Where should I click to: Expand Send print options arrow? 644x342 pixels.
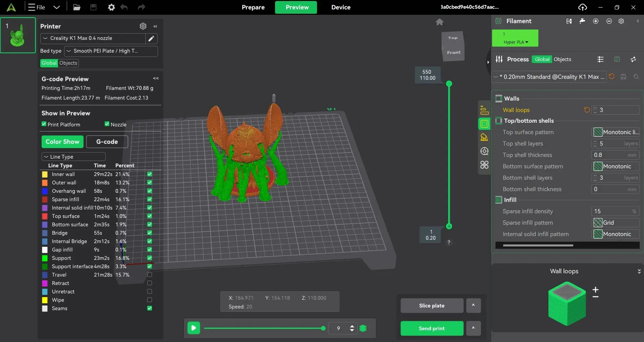(x=473, y=328)
